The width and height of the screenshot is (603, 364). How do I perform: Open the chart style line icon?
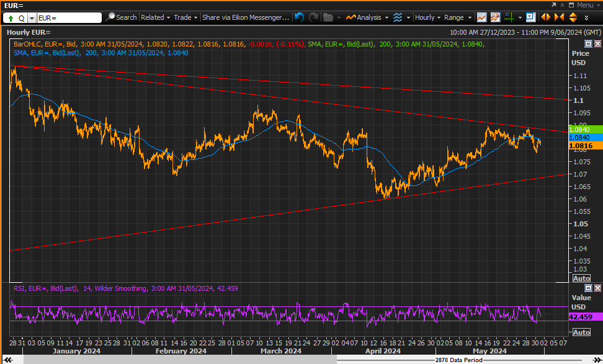tap(481, 17)
